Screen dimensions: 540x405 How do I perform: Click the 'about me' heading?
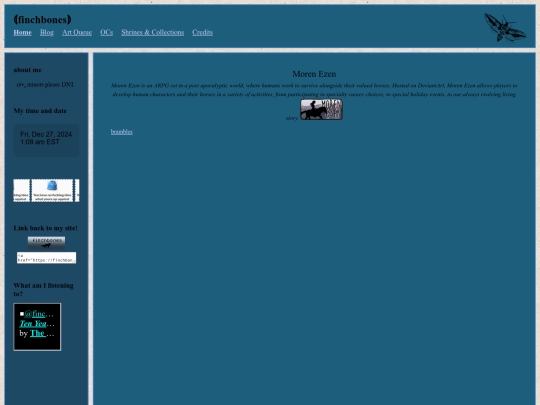pos(28,70)
